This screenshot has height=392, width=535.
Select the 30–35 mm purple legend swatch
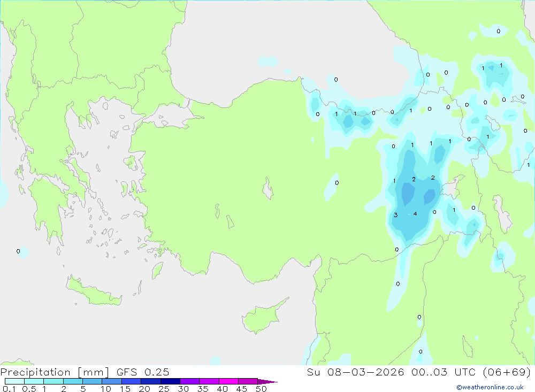point(189,381)
